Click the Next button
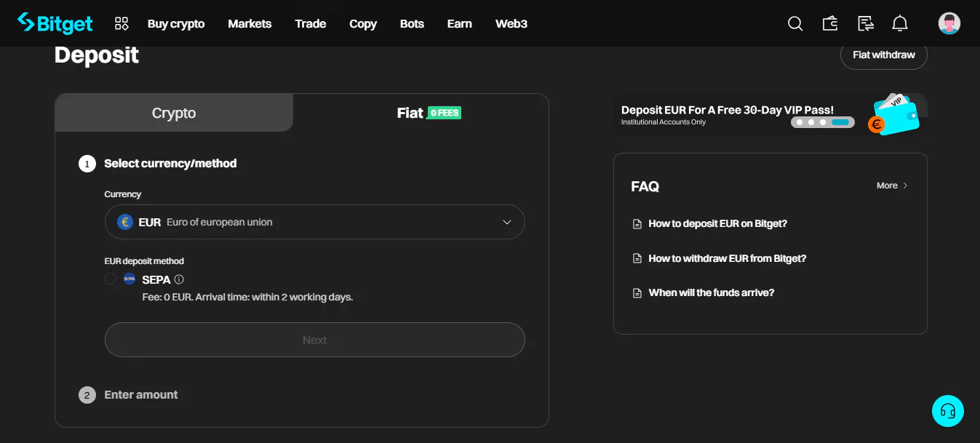980x443 pixels. (315, 340)
